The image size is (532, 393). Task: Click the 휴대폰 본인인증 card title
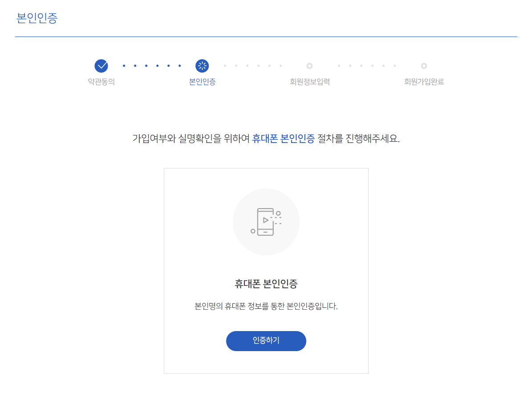tap(266, 284)
